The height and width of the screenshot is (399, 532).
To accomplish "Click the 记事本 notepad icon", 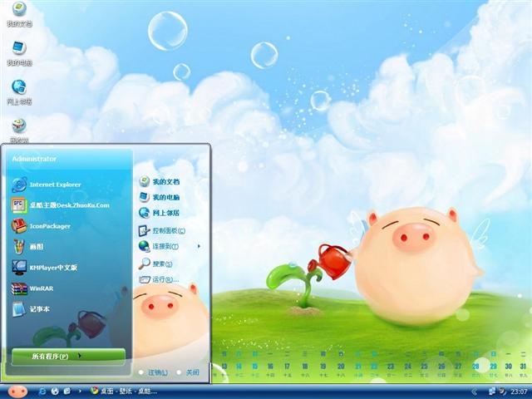I will tap(19, 309).
